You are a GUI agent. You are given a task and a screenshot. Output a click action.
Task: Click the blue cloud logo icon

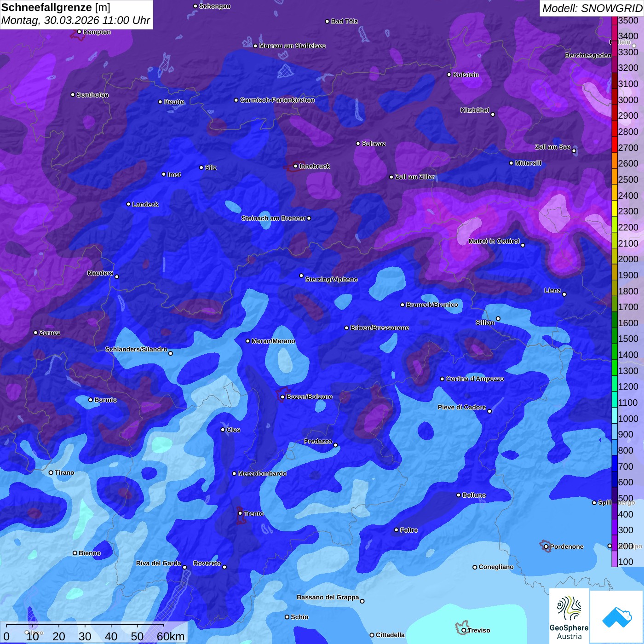click(617, 617)
